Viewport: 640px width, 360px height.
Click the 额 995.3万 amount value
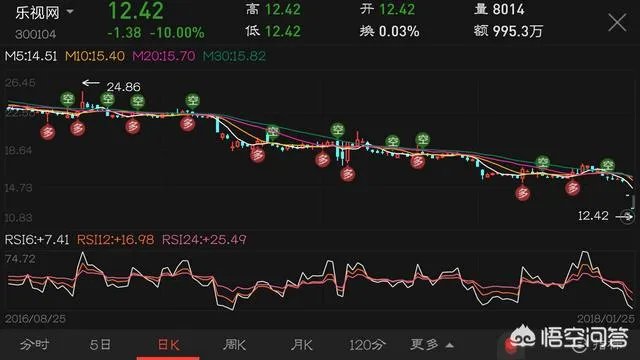click(509, 31)
